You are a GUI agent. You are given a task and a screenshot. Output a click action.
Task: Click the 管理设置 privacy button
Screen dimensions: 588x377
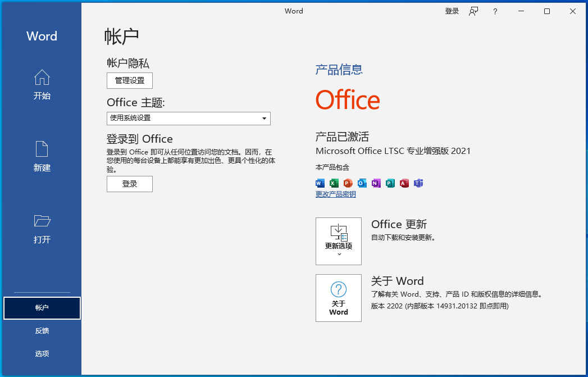[x=130, y=81]
